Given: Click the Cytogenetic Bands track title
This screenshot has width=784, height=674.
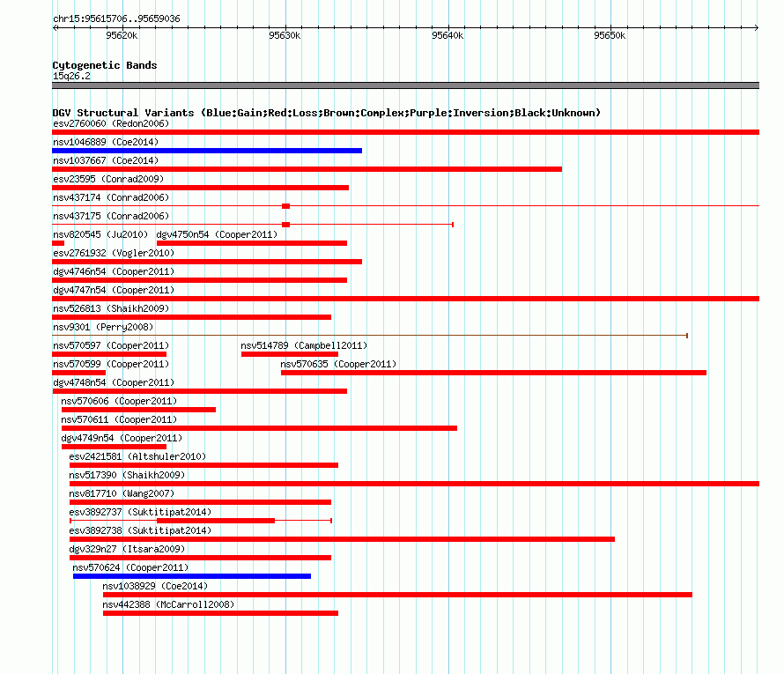Looking at the screenshot, I should 105,65.
